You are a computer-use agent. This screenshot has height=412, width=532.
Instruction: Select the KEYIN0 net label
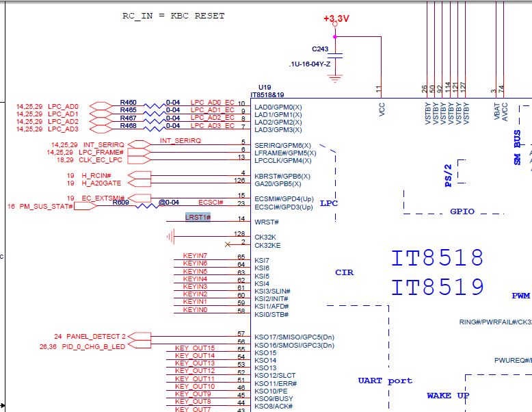click(x=195, y=310)
